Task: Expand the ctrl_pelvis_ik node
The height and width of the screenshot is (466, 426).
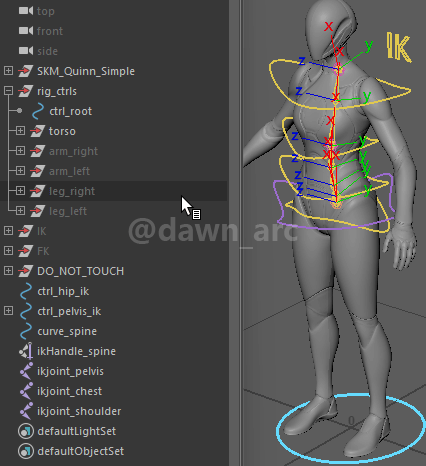Action: pyautogui.click(x=8, y=310)
